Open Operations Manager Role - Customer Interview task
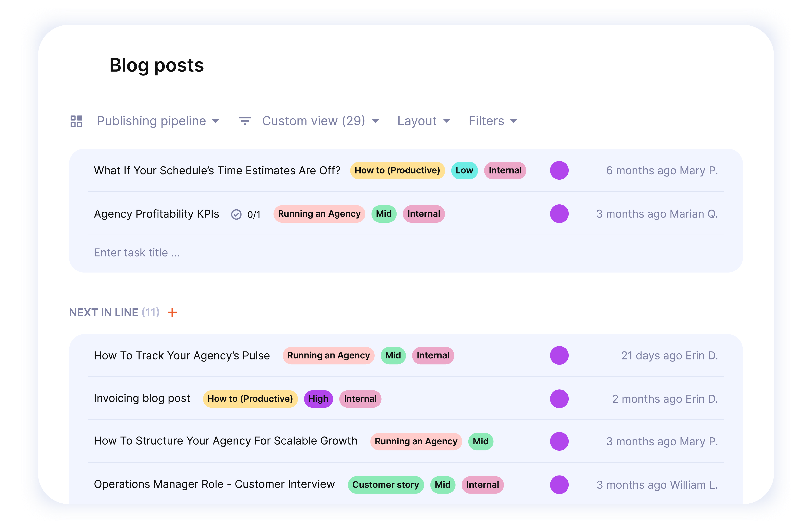Viewport: 812px width, 528px height. point(214,484)
